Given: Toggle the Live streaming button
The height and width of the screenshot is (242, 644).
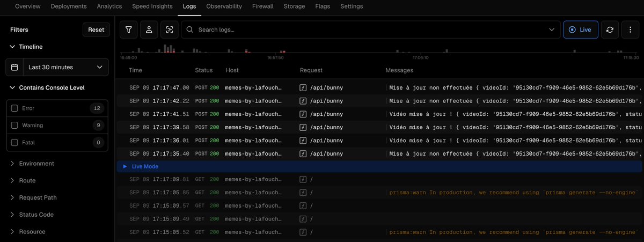Looking at the screenshot, I should click(580, 30).
